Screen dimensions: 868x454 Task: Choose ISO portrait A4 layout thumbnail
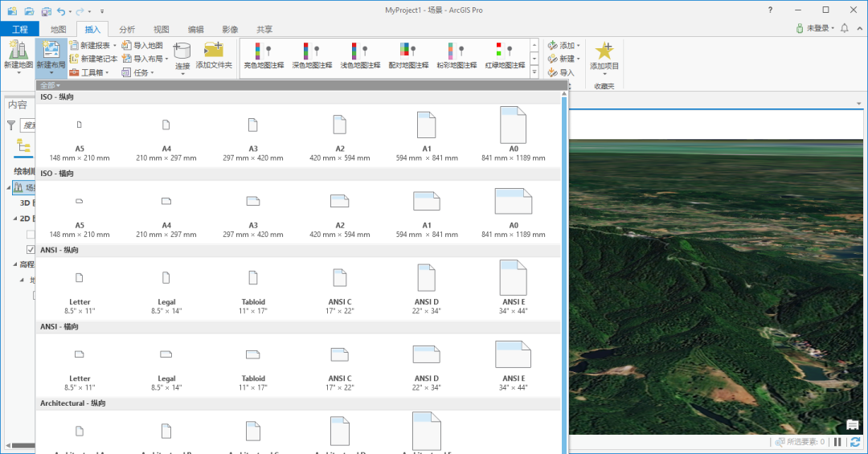pos(166,125)
